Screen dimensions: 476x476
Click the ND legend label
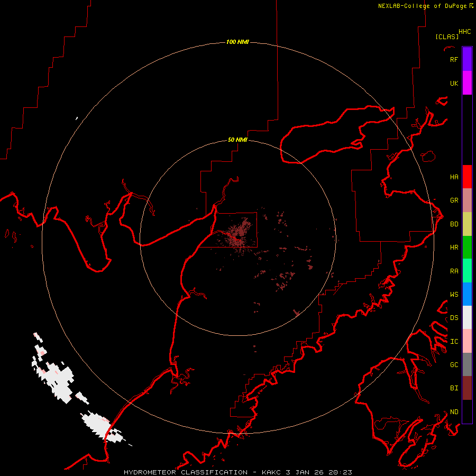454,412
